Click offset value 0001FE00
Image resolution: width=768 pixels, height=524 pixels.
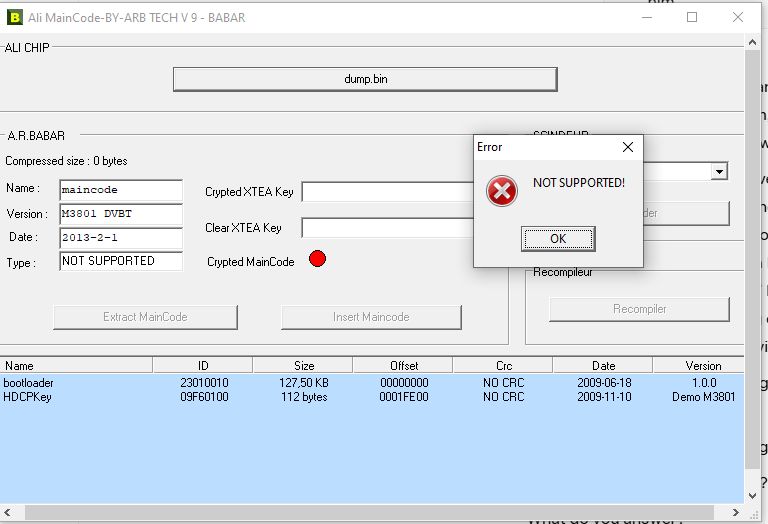click(404, 397)
